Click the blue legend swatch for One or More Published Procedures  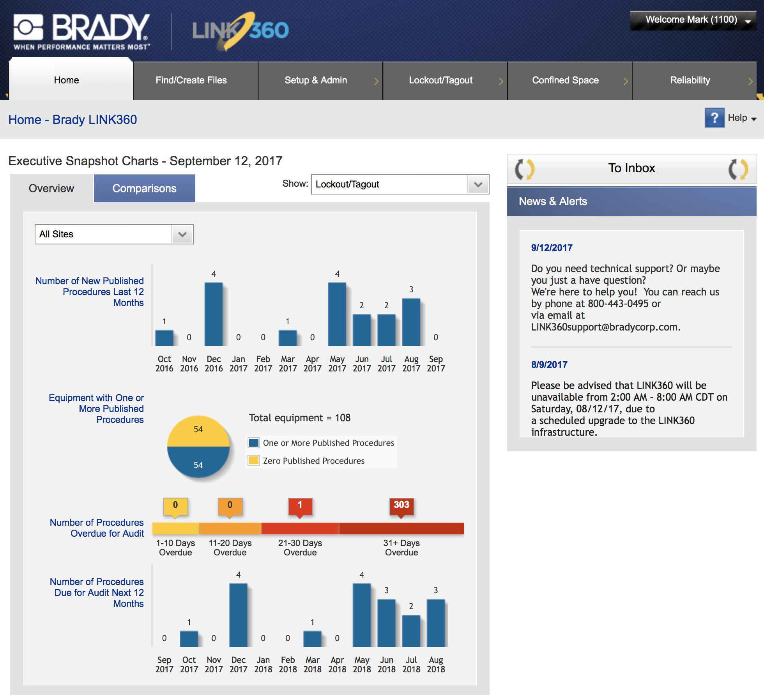click(254, 443)
